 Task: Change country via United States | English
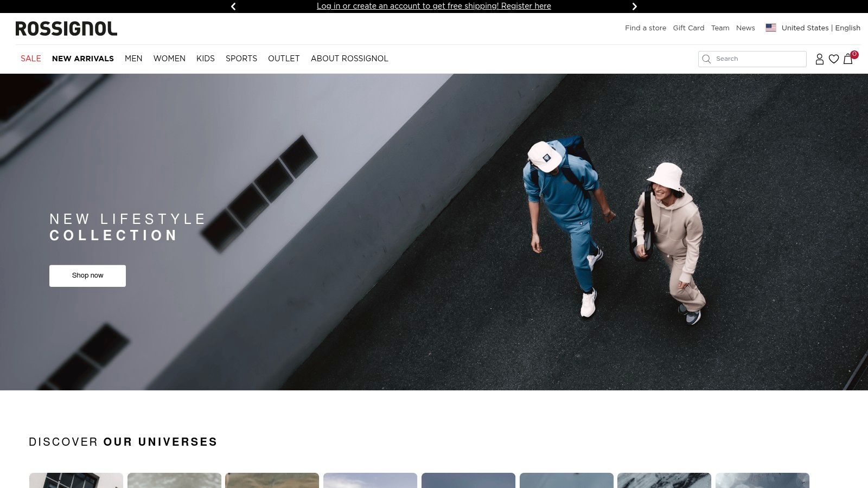(x=821, y=28)
